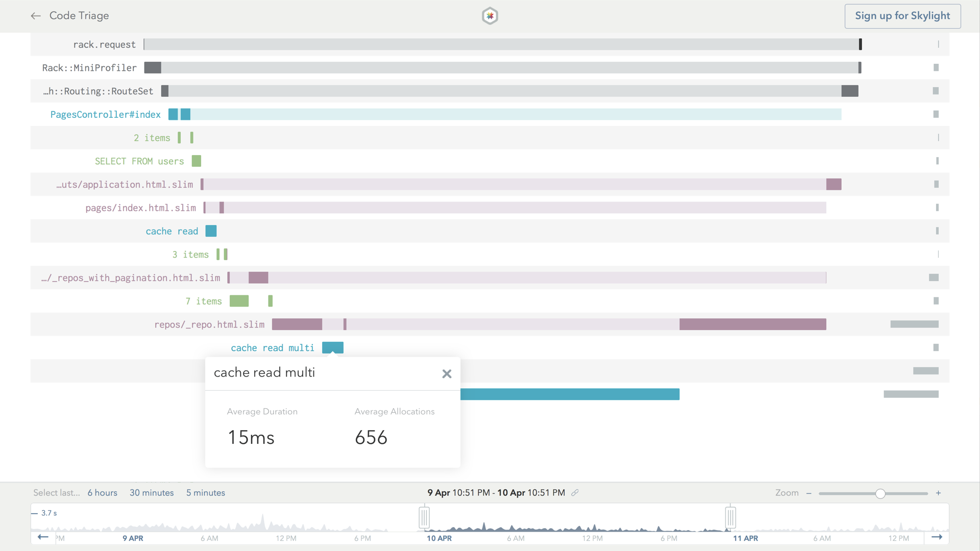
Task: Click the back arrow next to Code Triage
Action: pyautogui.click(x=36, y=16)
